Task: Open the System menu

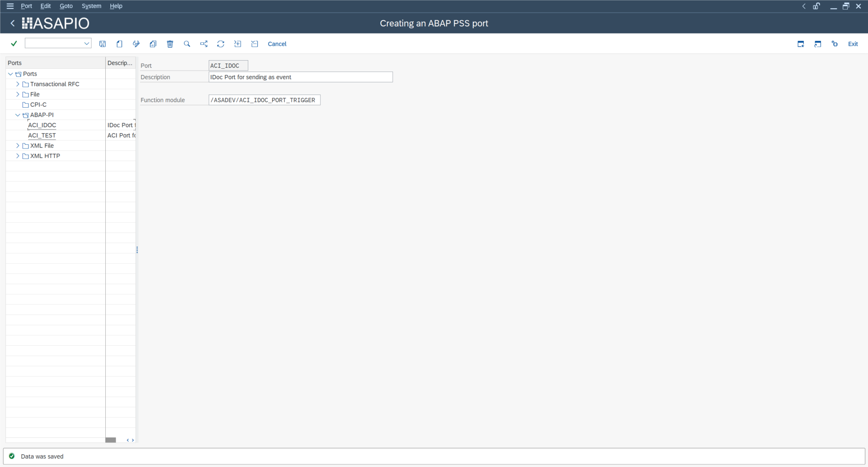Action: 91,6
